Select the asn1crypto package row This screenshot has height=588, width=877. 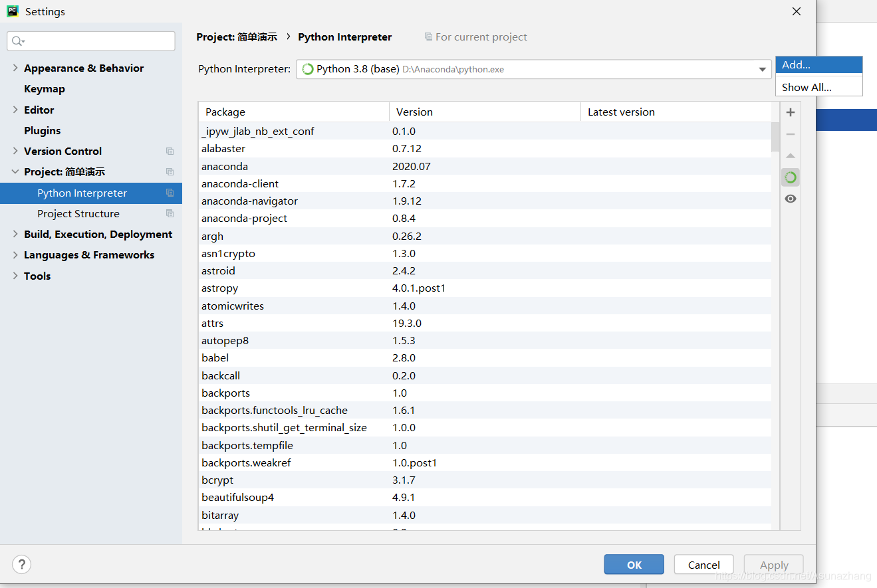coord(485,253)
